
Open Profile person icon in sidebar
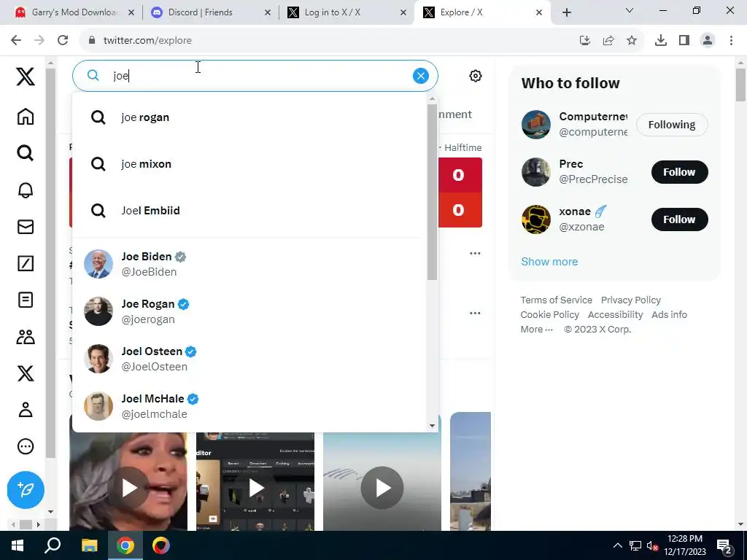point(26,410)
